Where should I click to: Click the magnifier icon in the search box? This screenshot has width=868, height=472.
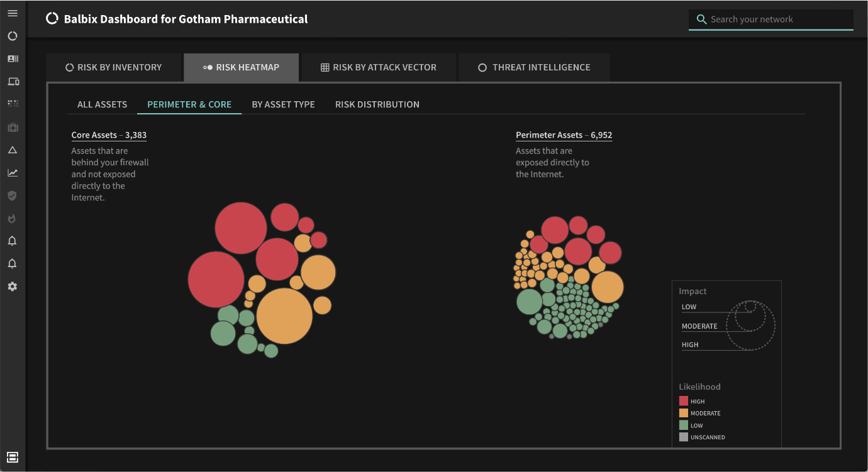pos(701,19)
